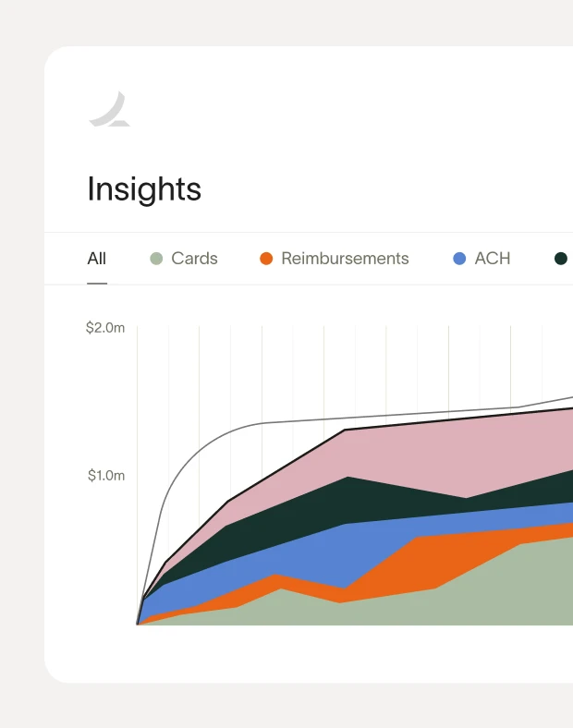Image resolution: width=573 pixels, height=728 pixels.
Task: Show only ACH payments
Action: coord(492,259)
